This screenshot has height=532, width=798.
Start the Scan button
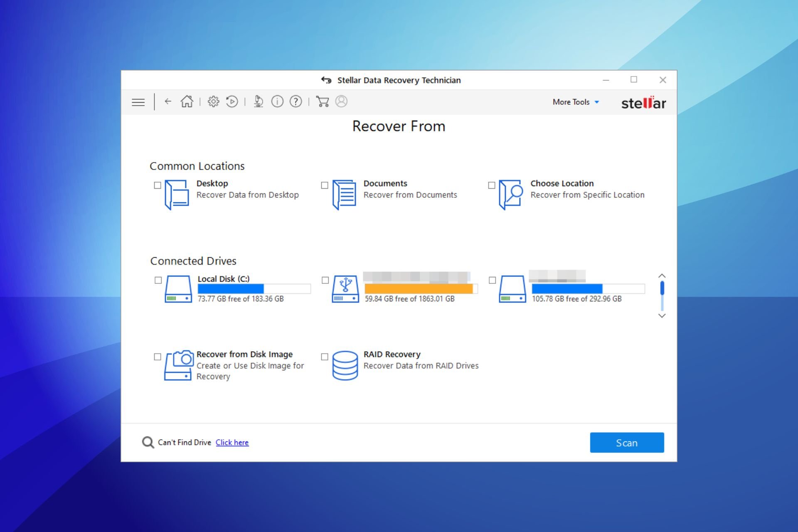[627, 443]
